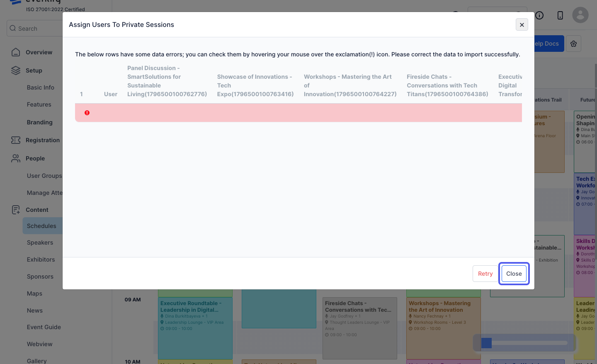Expand the Setup sidebar section
597x364 pixels.
34,70
